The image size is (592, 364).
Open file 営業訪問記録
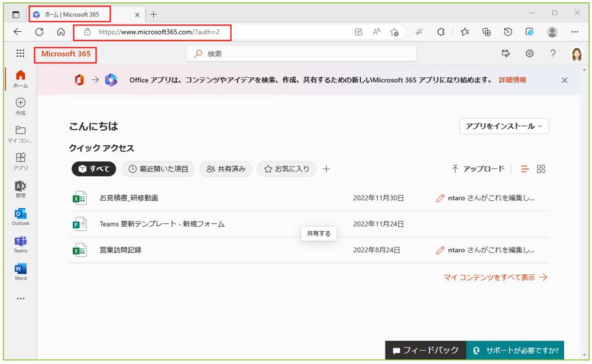click(121, 250)
